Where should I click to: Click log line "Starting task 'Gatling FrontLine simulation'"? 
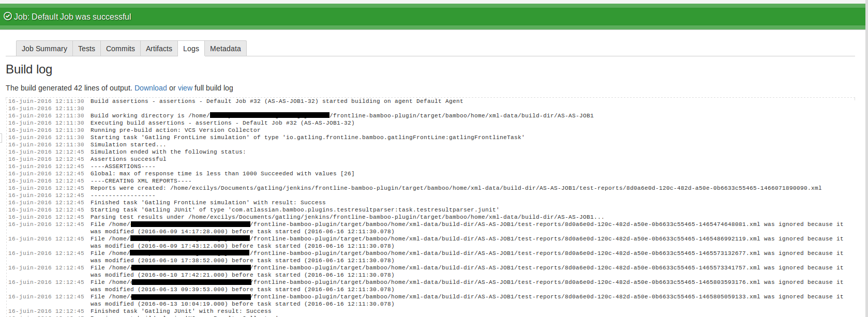pyautogui.click(x=307, y=138)
